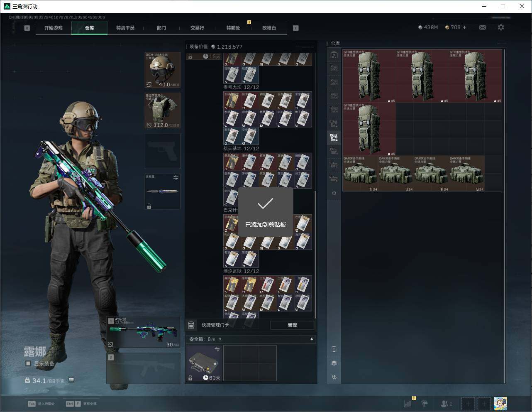Open the 部门 tab
532x412 pixels.
pyautogui.click(x=161, y=28)
